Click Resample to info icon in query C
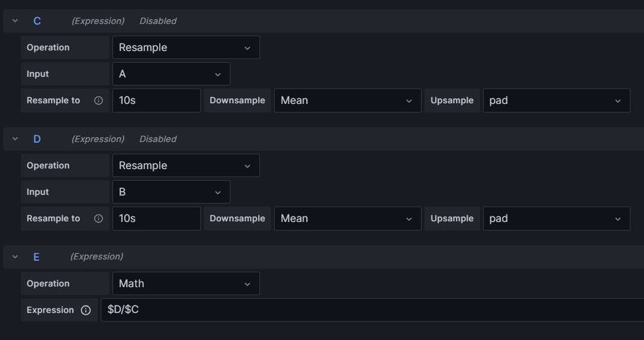The image size is (644, 340). point(98,100)
